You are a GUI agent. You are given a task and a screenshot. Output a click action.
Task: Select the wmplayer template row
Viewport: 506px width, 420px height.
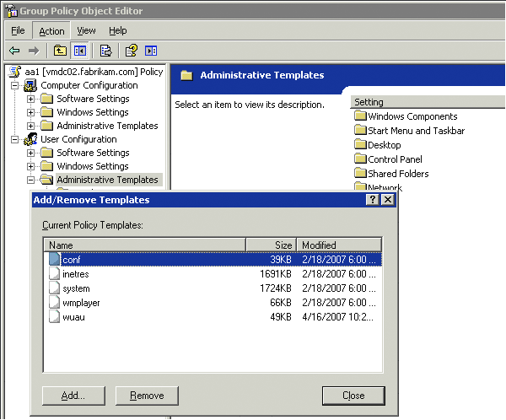coord(213,303)
